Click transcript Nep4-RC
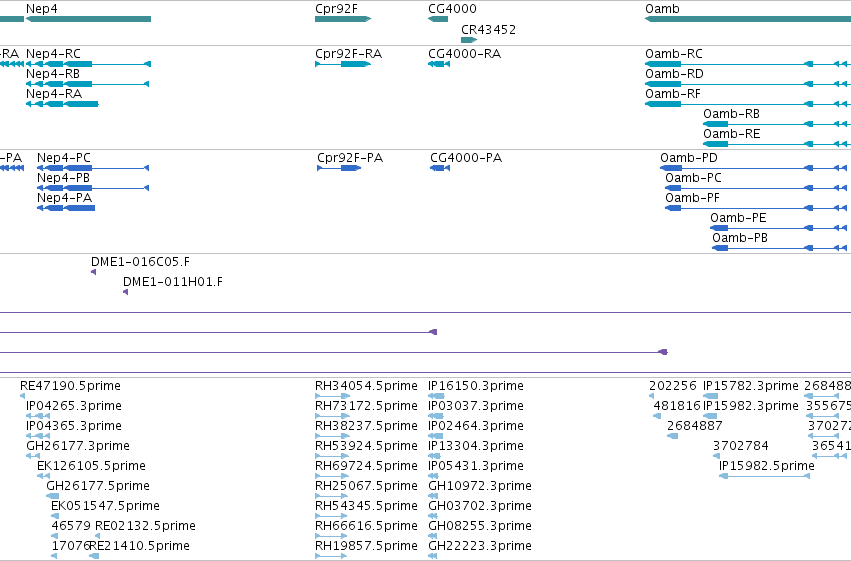Viewport: 851px width, 561px height. tap(88, 64)
